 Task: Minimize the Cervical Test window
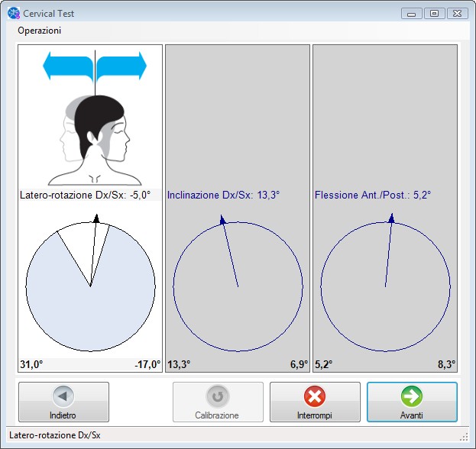[412, 14]
